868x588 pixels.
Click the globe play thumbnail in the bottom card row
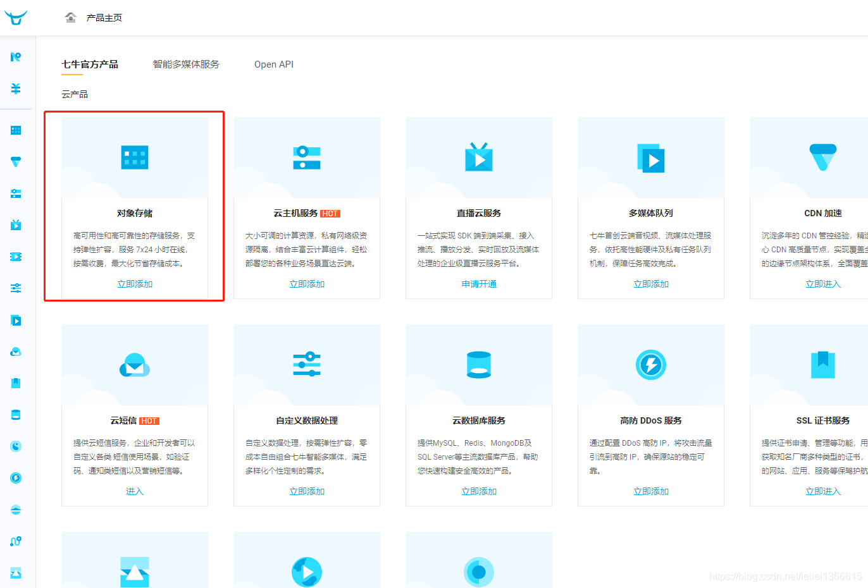pos(307,572)
